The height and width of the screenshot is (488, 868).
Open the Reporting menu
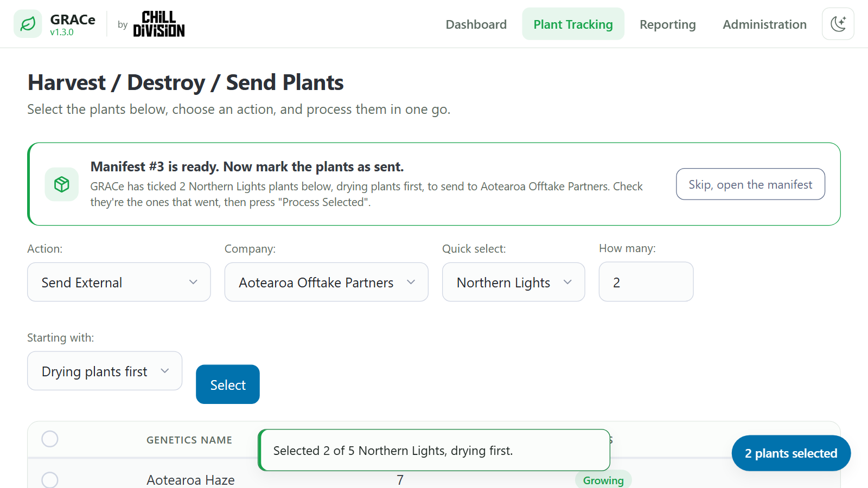pos(668,24)
